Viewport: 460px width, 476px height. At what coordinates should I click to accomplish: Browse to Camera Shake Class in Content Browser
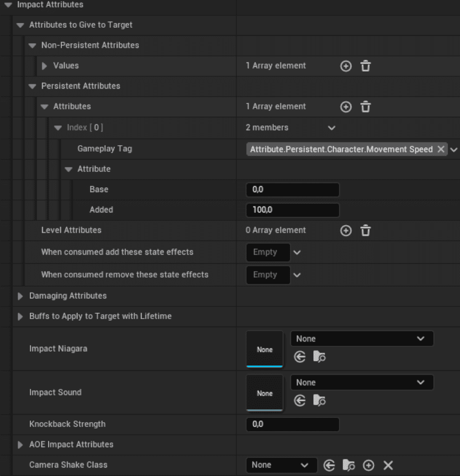(348, 465)
